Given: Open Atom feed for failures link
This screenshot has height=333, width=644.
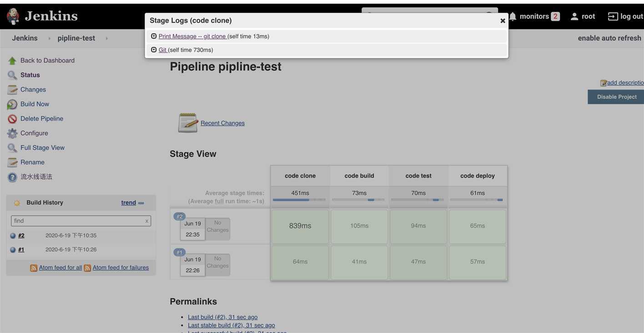Looking at the screenshot, I should pyautogui.click(x=121, y=268).
